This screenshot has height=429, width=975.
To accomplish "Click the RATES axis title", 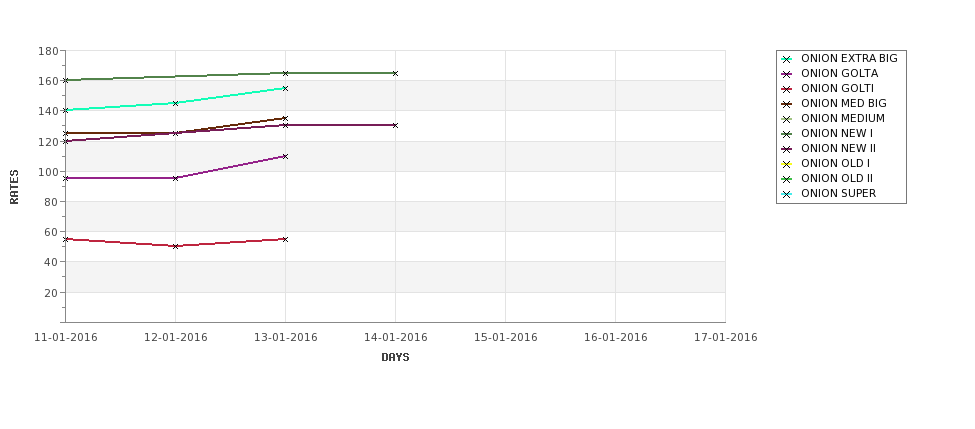I will (x=14, y=187).
